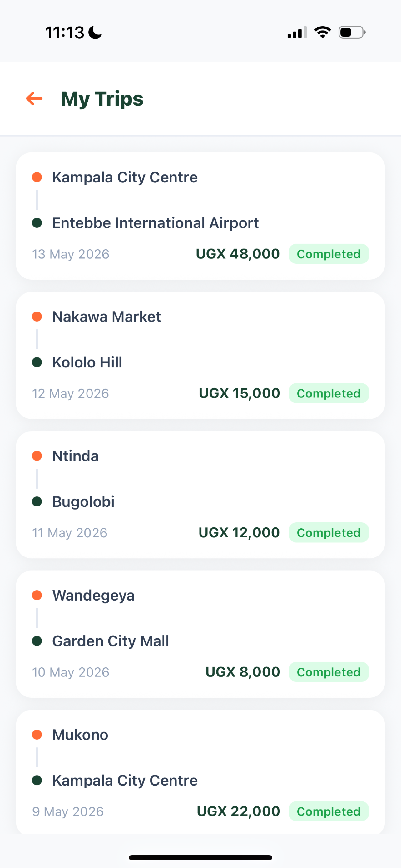
Task: Tap orange pickup dot beside Wandegeya
Action: (x=37, y=595)
